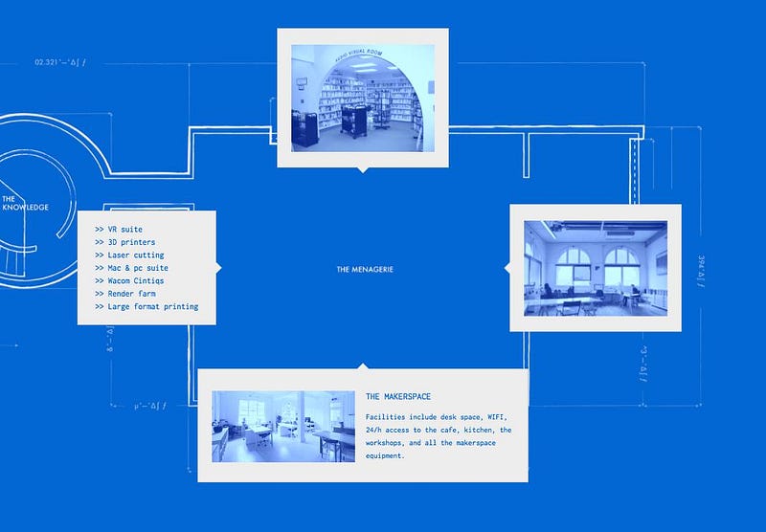766x532 pixels.
Task: Click the circular Knowledge room floorplan
Action: coord(36,200)
